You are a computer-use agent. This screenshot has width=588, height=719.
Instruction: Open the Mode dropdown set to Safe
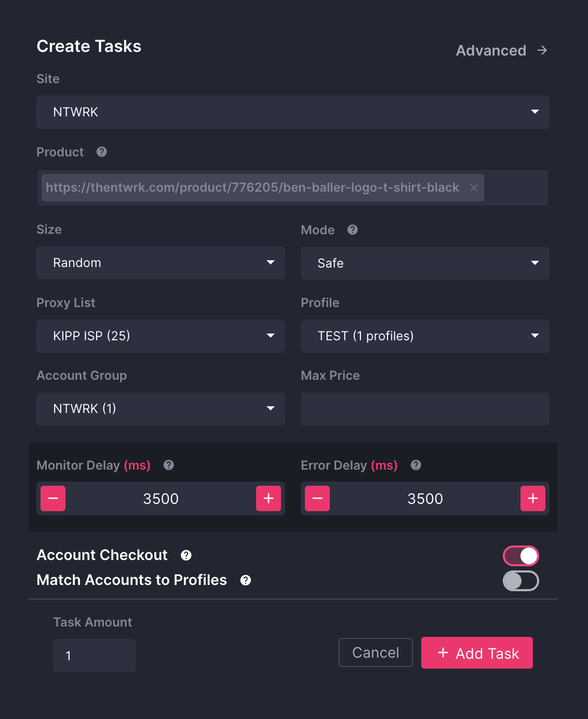click(x=425, y=263)
